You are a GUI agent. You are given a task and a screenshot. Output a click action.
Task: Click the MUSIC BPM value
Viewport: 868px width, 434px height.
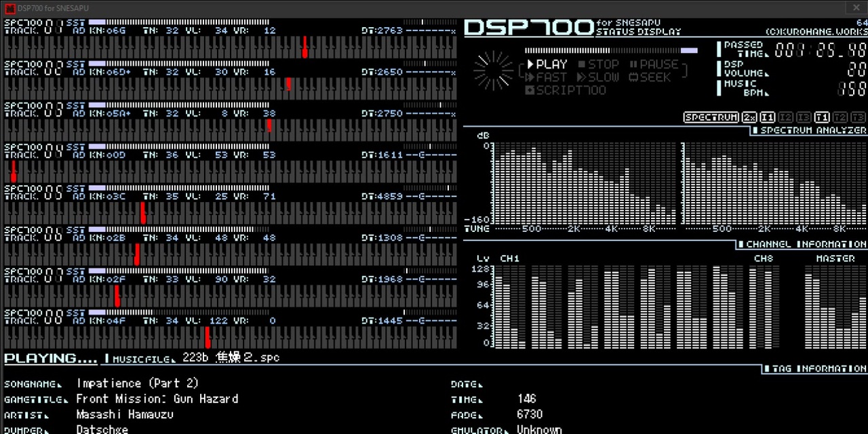pyautogui.click(x=852, y=89)
